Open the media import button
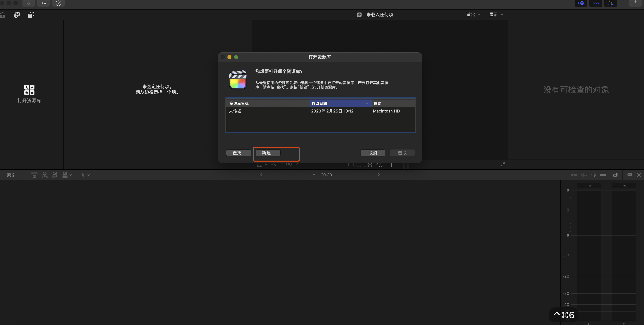 [x=29, y=3]
